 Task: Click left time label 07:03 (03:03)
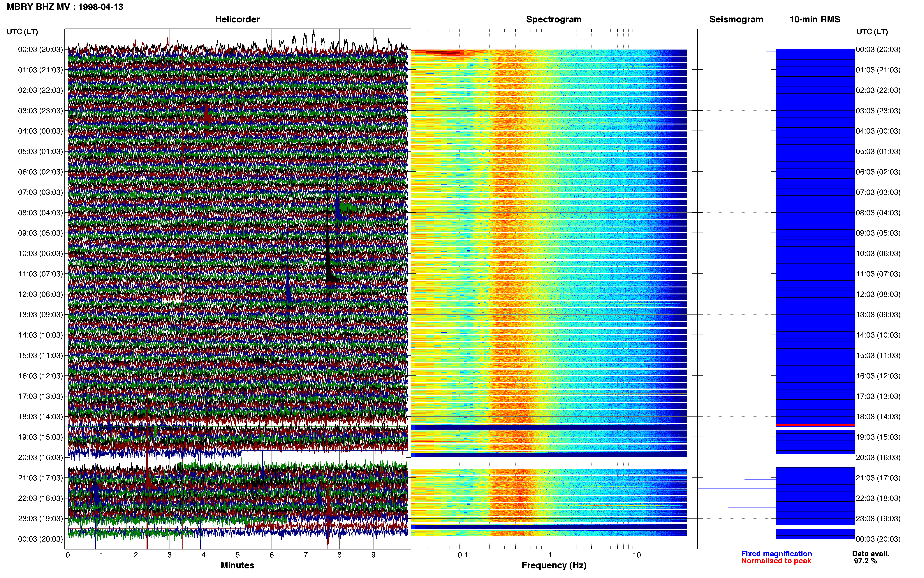coord(41,192)
